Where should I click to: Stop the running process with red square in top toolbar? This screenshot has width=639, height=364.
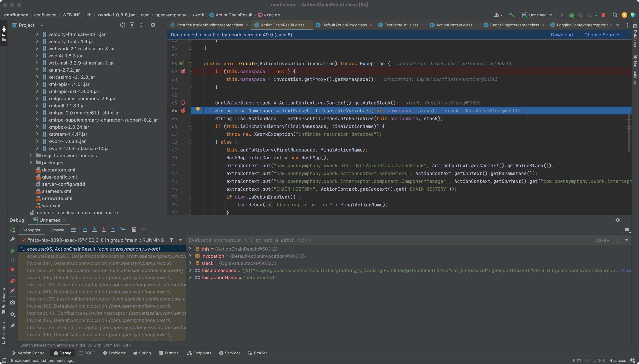603,15
